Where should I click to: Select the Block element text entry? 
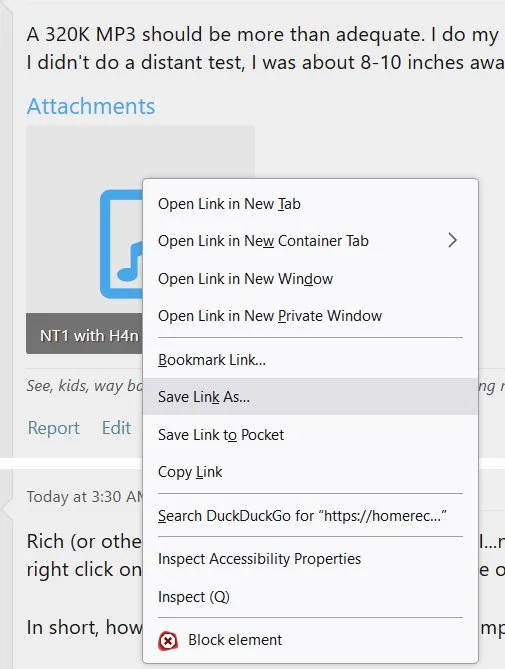point(235,640)
